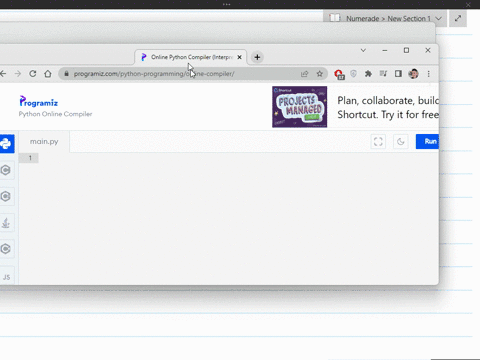Open the Projects Managed ad image
This screenshot has width=480, height=360.
click(299, 107)
